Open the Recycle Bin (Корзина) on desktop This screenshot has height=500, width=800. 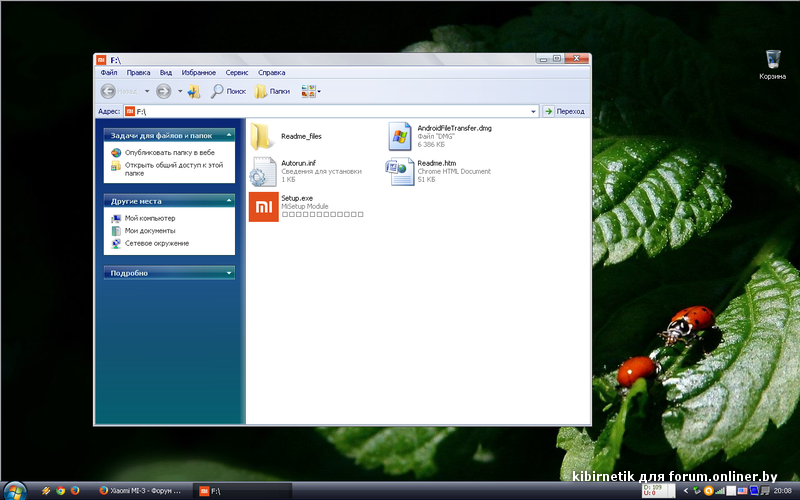pos(772,60)
